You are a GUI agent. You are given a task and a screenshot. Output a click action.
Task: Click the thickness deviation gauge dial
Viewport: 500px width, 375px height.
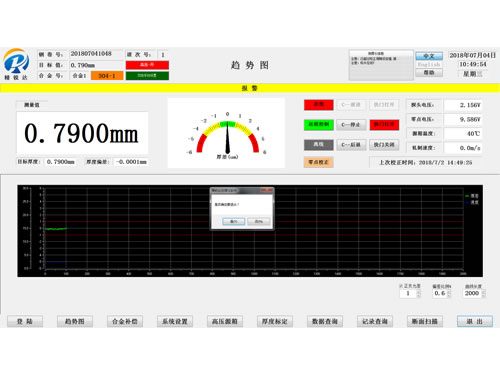pyautogui.click(x=227, y=133)
